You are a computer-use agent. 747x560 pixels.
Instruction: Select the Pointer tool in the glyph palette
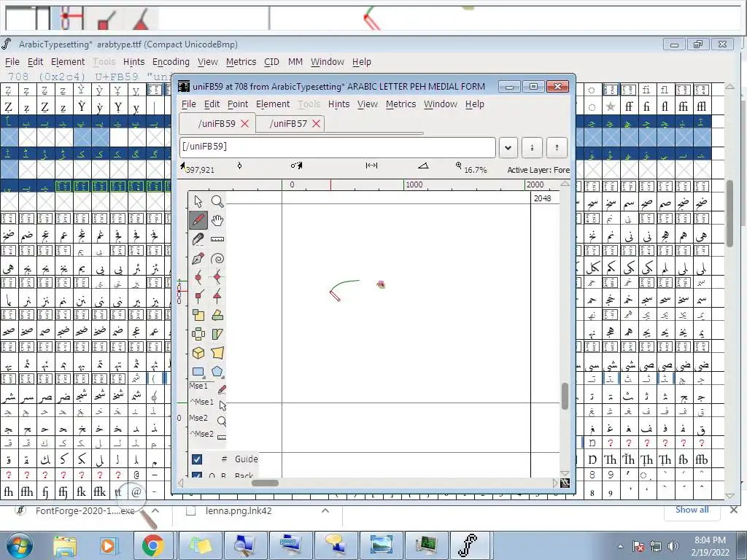pyautogui.click(x=198, y=201)
